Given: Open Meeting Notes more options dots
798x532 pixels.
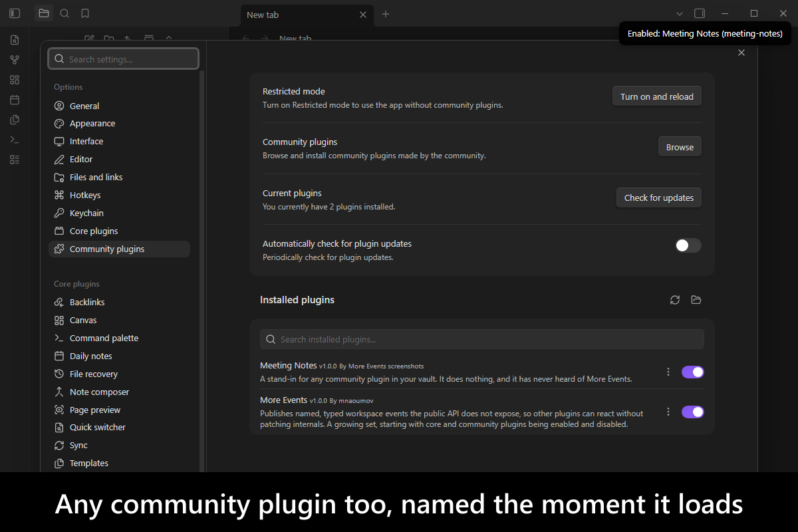Looking at the screenshot, I should tap(668, 372).
